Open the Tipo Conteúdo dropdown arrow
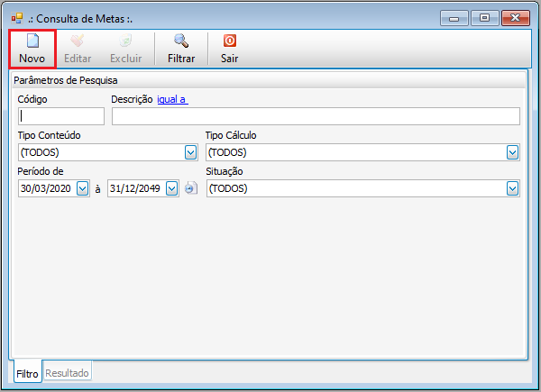Screen dimensions: 541x392 (190, 152)
